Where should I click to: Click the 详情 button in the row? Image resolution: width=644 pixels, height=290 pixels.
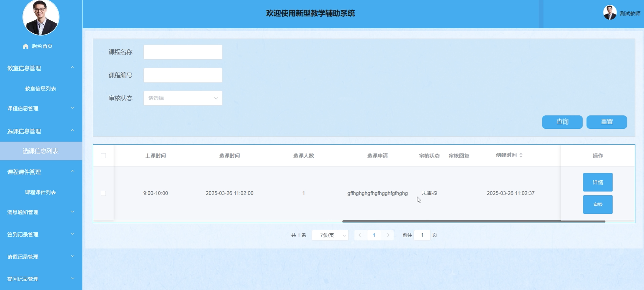click(597, 182)
